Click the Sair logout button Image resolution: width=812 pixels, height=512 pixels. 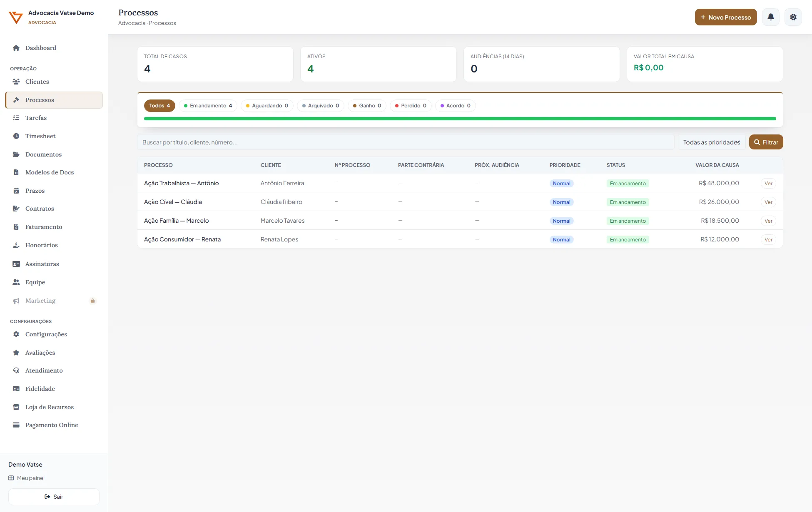54,497
